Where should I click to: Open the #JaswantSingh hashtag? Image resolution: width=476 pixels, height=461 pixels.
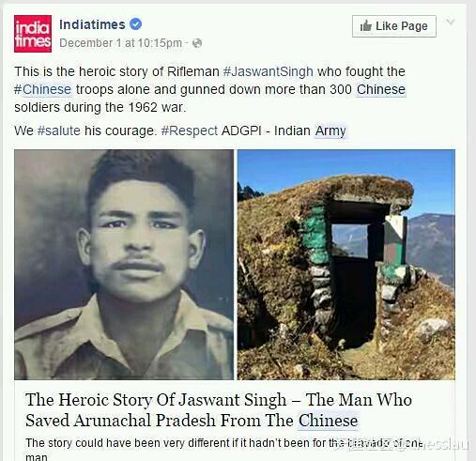(269, 71)
